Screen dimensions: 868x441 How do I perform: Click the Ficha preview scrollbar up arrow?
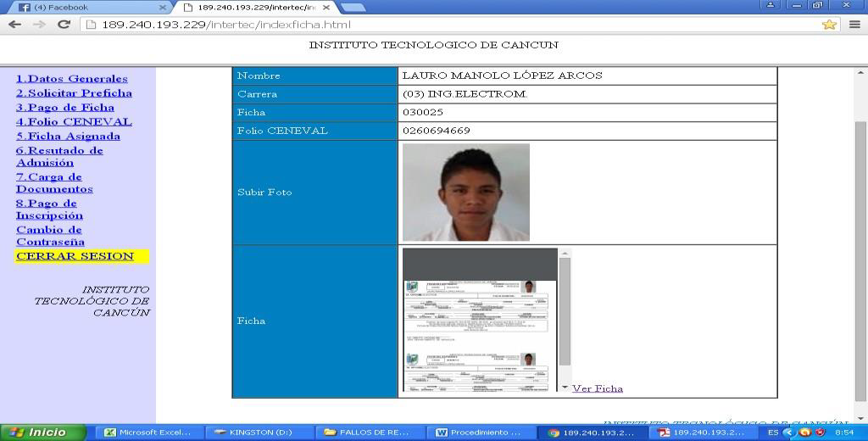click(x=565, y=254)
